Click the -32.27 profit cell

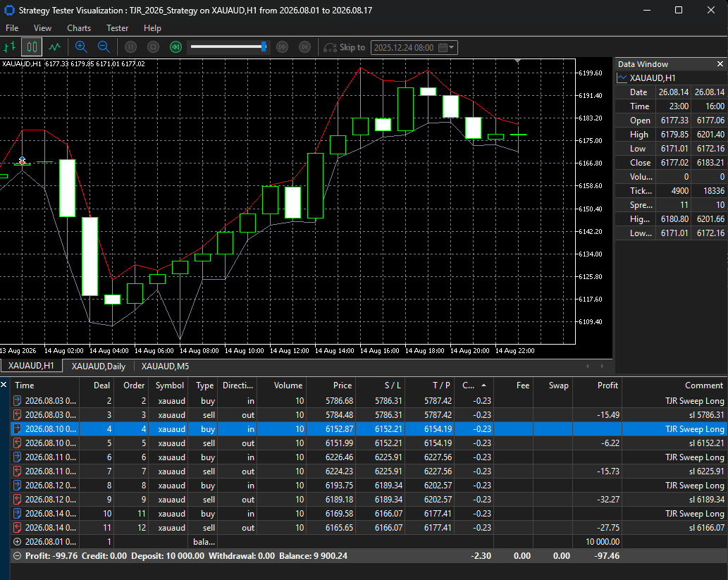tap(597, 499)
